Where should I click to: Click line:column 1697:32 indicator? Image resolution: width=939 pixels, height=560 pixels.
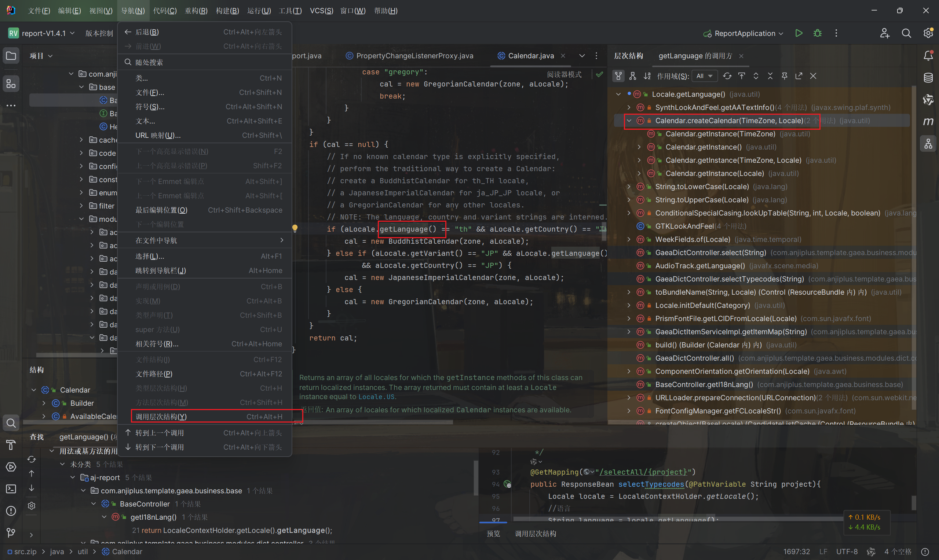[x=796, y=552]
